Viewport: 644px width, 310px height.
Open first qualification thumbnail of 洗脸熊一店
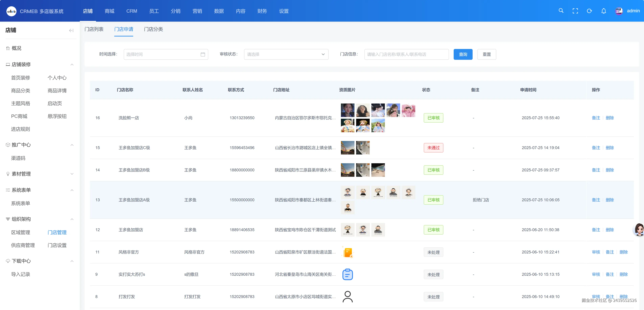tap(348, 110)
